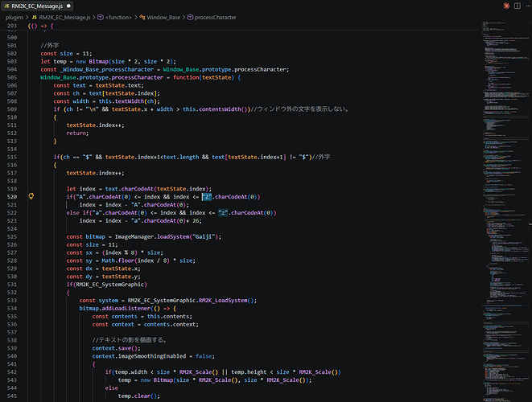Open the RM2K_EC_Message.js breadcrumb
The image size is (532, 402).
click(x=64, y=18)
